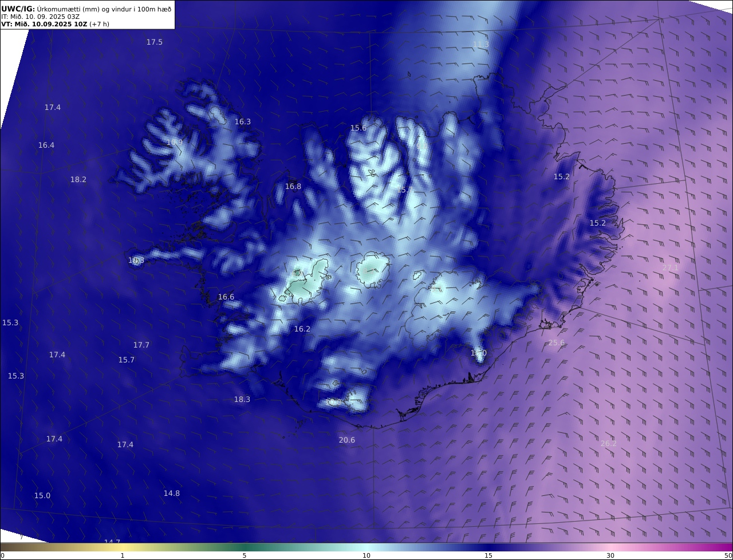Click the title 'Úrkomumætti (mm) og vindur i 100m hæð'
The height and width of the screenshot is (560, 733).
(x=104, y=9)
